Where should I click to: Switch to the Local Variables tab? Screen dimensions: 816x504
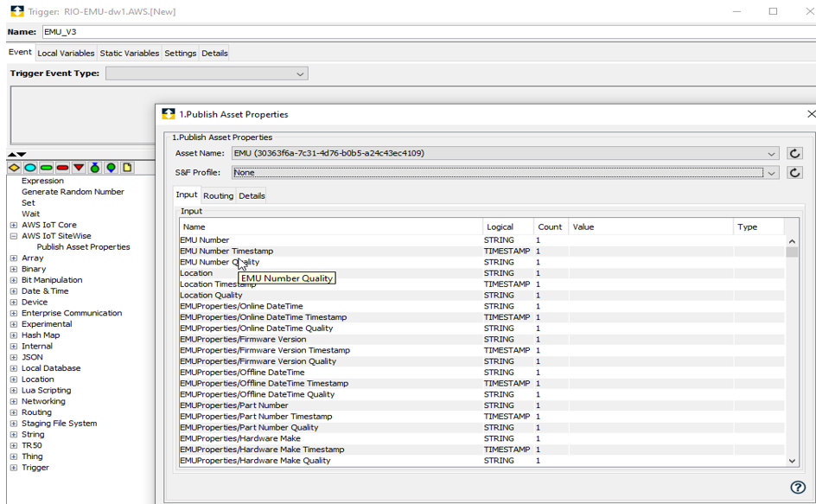point(66,53)
